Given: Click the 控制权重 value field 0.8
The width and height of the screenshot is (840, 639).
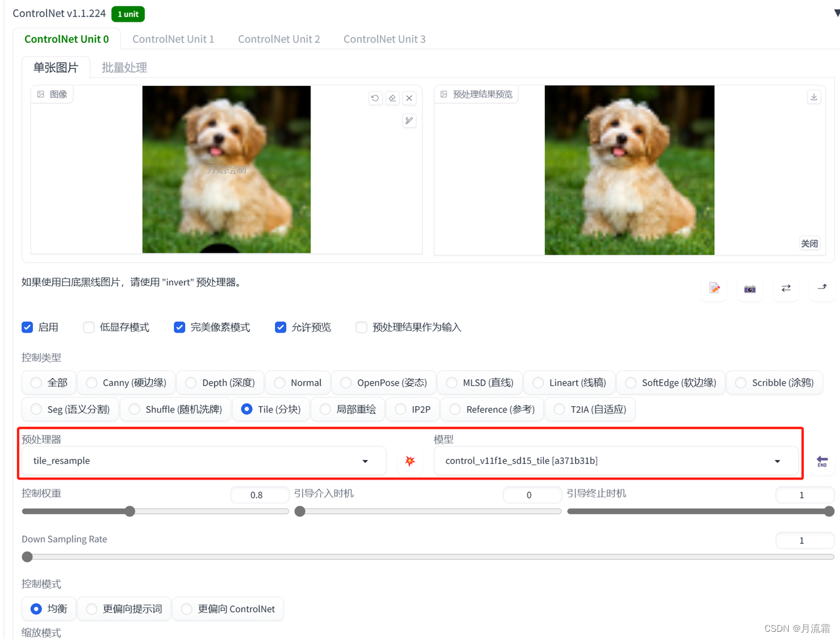Looking at the screenshot, I should (259, 495).
